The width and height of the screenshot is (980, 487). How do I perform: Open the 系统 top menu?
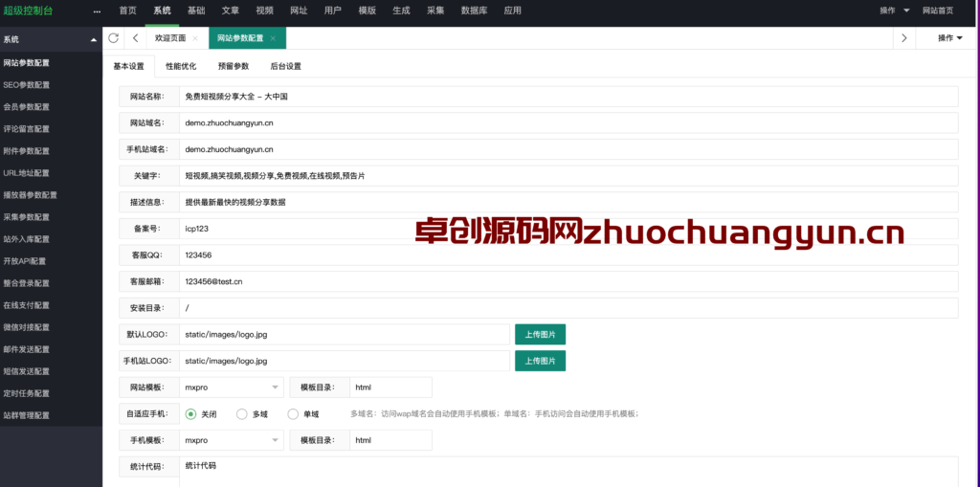[x=162, y=11]
